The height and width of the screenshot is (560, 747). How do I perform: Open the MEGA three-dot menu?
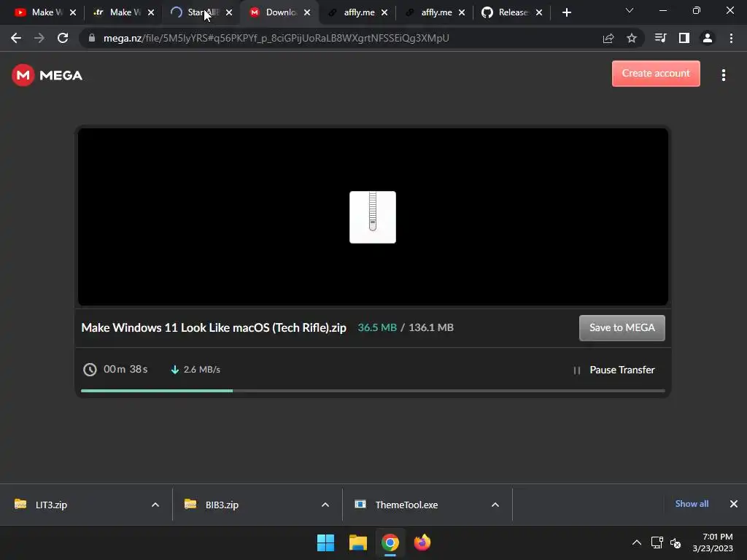tap(723, 75)
